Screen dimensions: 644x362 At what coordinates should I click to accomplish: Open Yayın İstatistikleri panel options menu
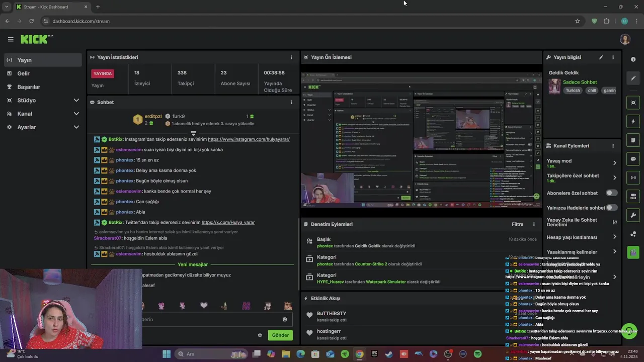click(291, 57)
